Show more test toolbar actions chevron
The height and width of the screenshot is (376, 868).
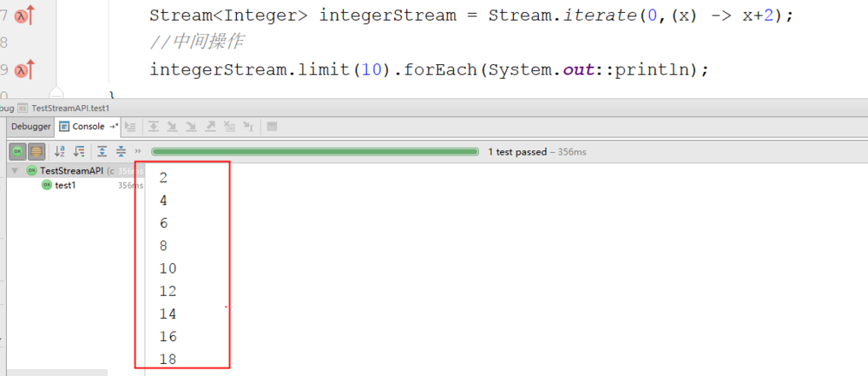click(139, 151)
